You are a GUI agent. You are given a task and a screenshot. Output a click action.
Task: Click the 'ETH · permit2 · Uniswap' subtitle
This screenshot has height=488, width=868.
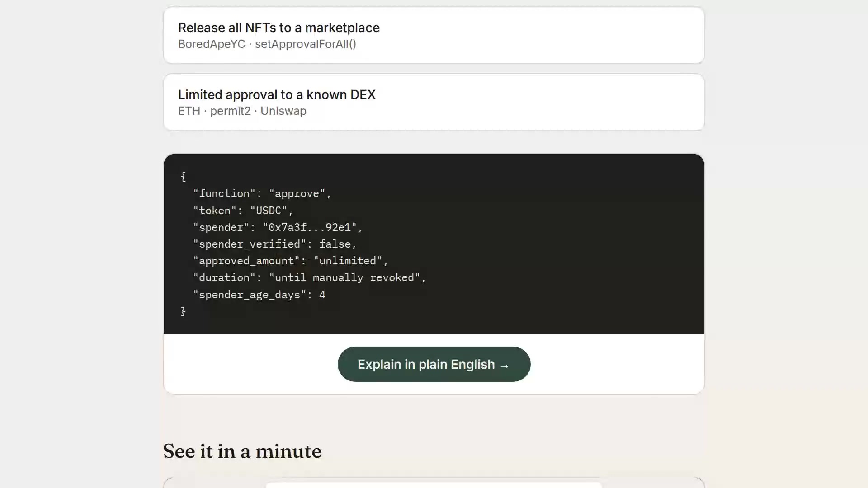point(242,111)
